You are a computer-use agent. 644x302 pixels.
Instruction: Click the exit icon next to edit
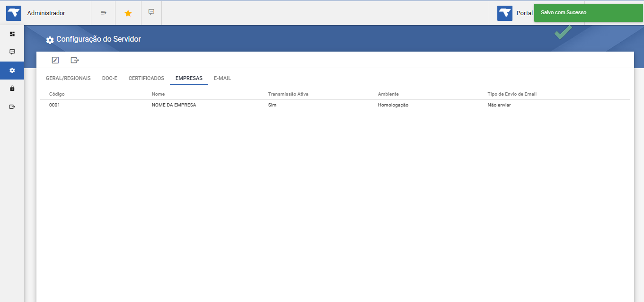pos(75,60)
